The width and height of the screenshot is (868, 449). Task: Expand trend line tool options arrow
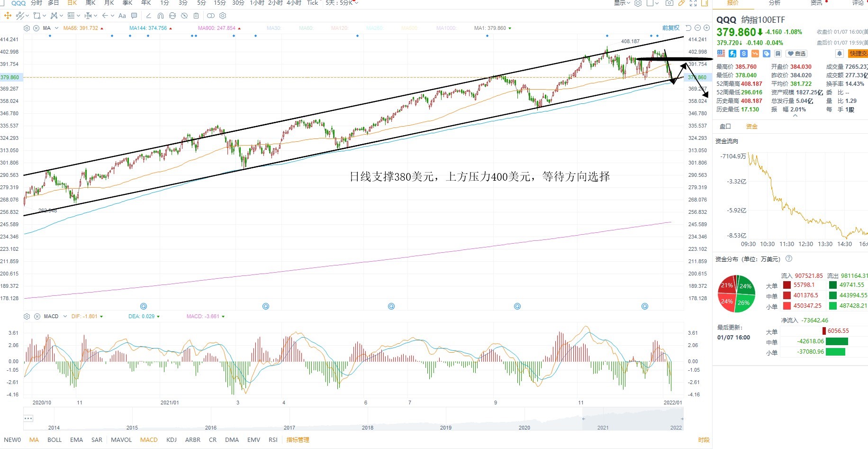[27, 16]
